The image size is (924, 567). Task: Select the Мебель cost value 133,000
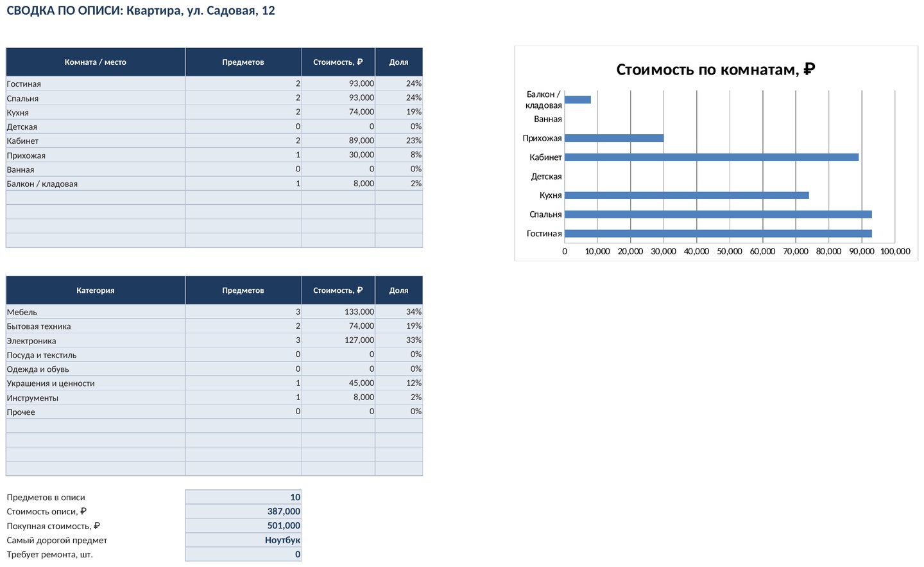(338, 311)
